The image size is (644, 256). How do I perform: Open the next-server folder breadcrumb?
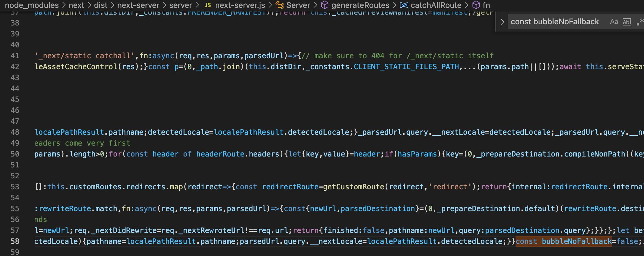[138, 5]
